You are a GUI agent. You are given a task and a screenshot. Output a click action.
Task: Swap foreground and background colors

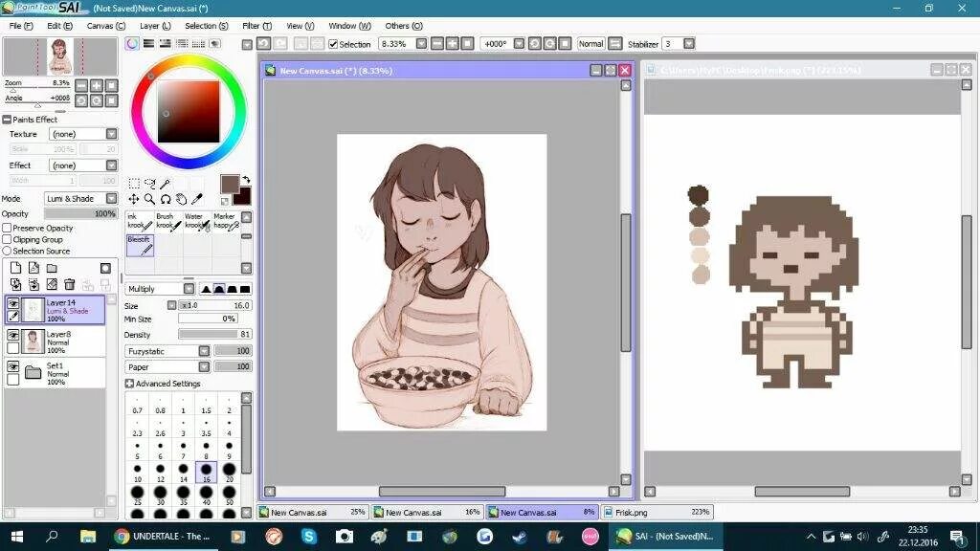coord(246,179)
